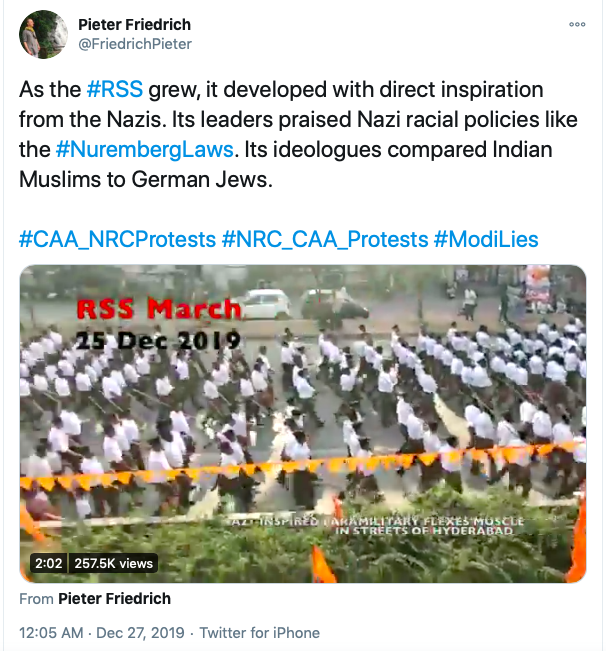Screen dimensions: 606x651
Task: Click the 2:02 video duration badge
Action: click(49, 563)
